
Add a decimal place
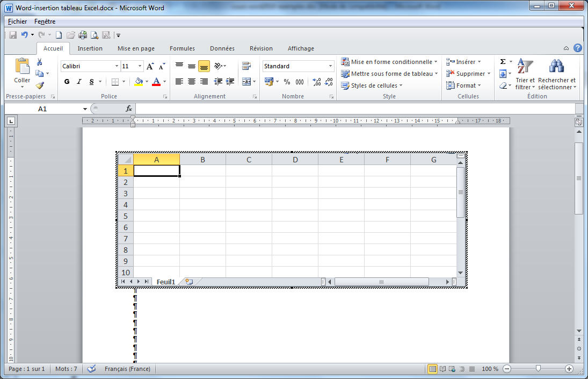tap(316, 82)
